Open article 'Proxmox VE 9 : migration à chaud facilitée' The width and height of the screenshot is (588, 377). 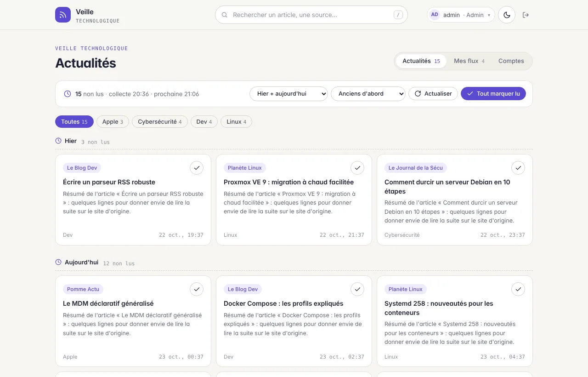click(288, 182)
